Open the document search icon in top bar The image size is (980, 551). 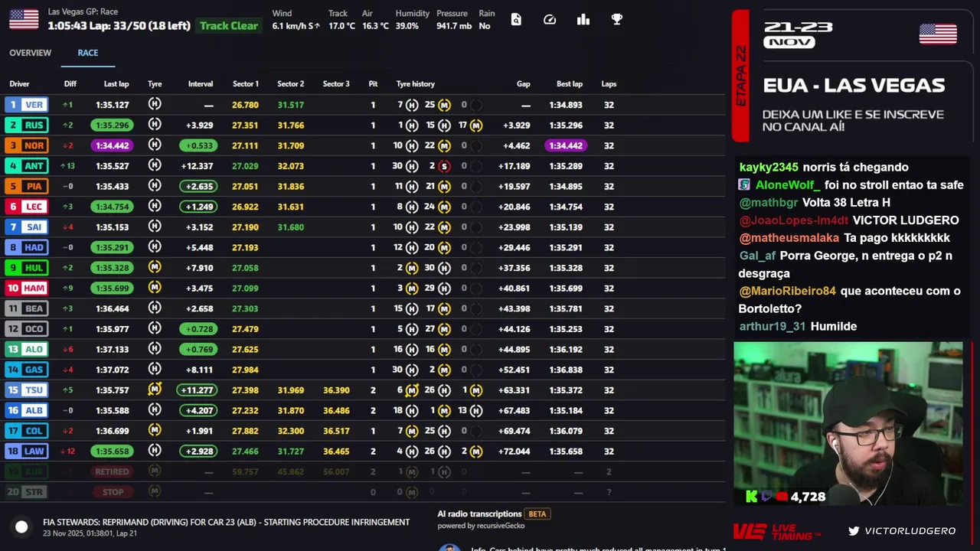tap(516, 20)
